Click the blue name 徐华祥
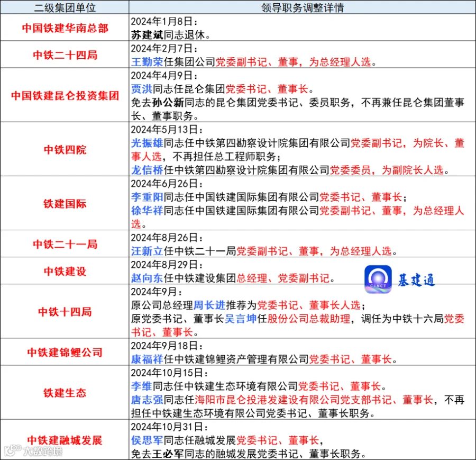This screenshot has width=476, height=460. 147,211
